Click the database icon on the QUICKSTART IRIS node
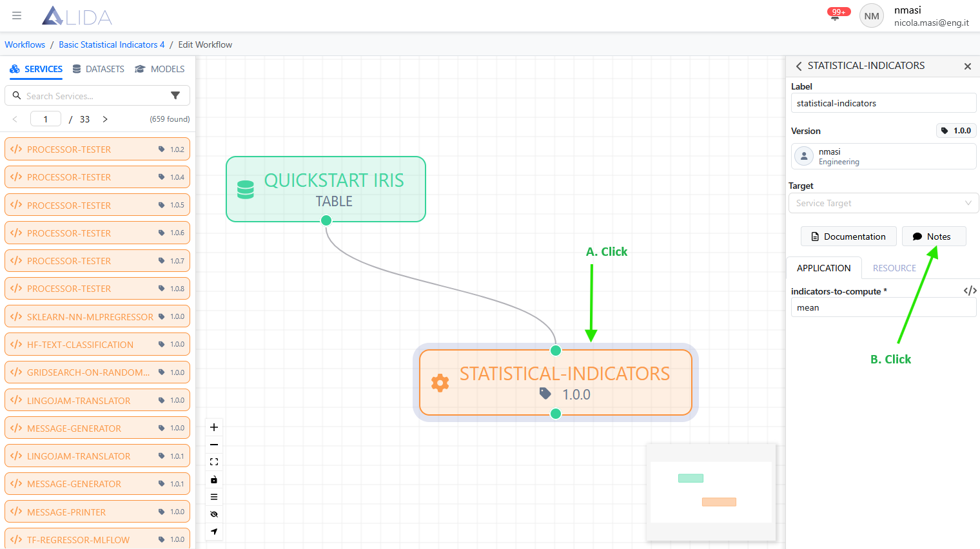The image size is (980, 549). click(x=246, y=189)
